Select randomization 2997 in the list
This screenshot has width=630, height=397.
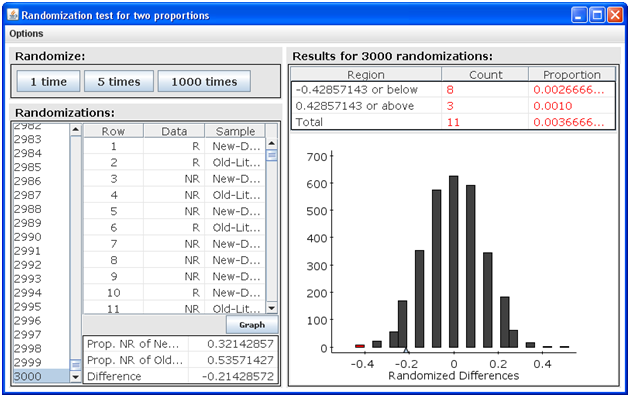click(41, 334)
